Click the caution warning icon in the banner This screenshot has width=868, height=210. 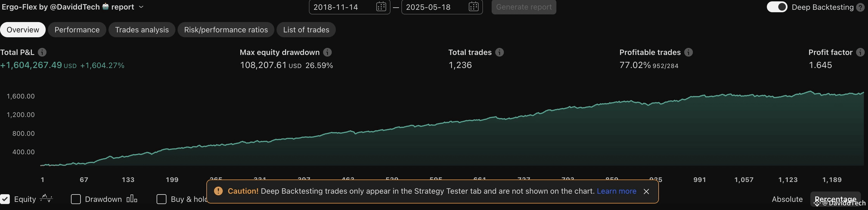tap(218, 191)
